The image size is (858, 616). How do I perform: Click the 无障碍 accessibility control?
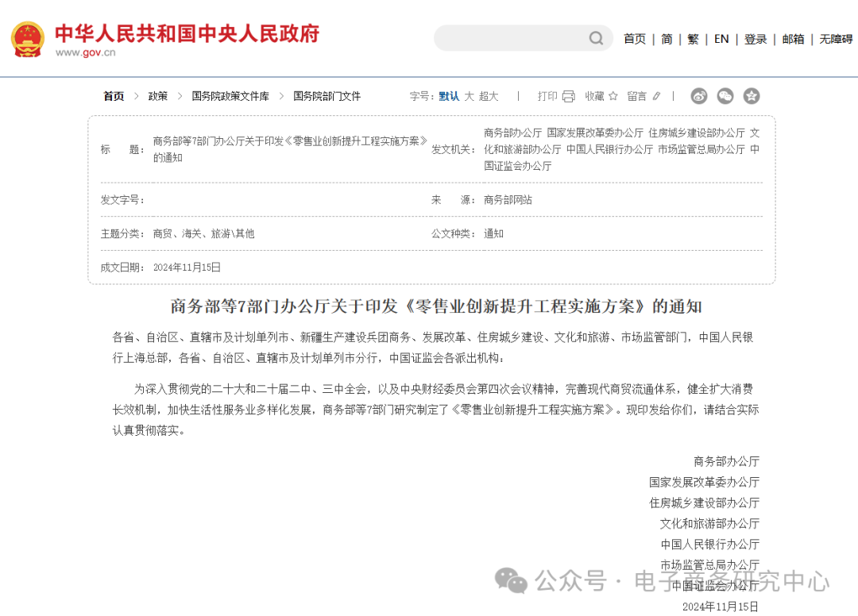pos(835,38)
